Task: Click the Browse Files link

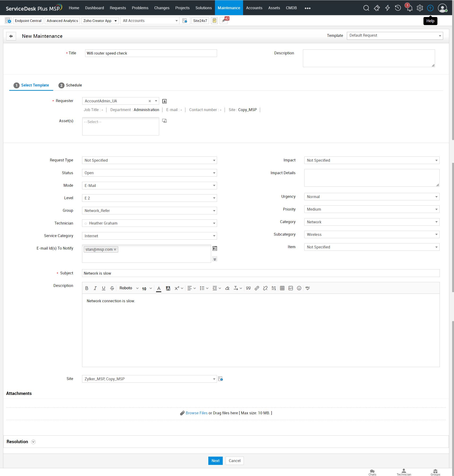Action: point(196,413)
